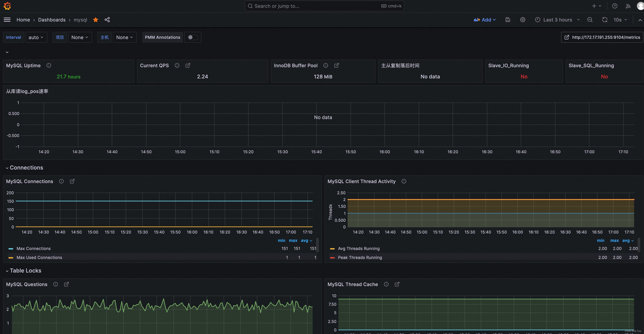Viewport: 644px width, 334px height.
Task: Collapse the top toolbar with chevron-up icon
Action: [640, 20]
